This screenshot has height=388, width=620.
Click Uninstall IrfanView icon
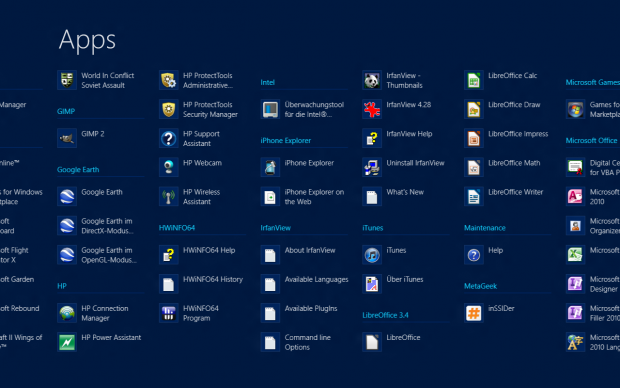372,168
